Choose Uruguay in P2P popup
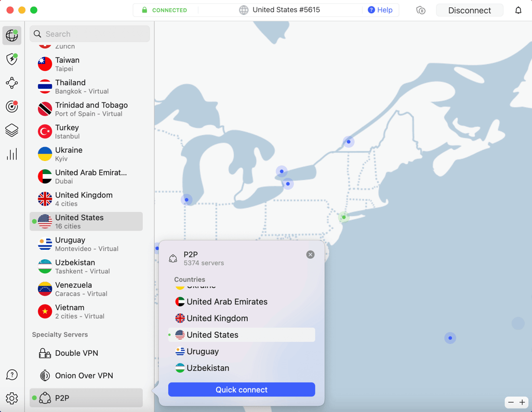The image size is (532, 412). tap(242, 352)
